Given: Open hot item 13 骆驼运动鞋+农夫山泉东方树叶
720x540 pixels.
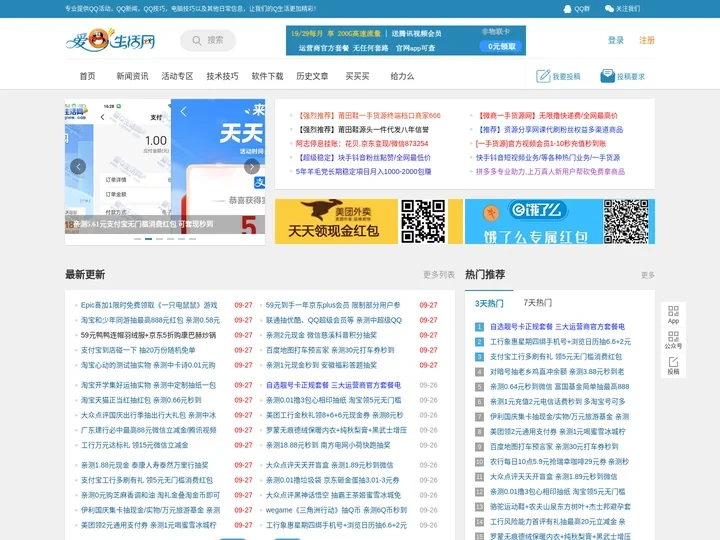Looking at the screenshot, I should [560, 506].
